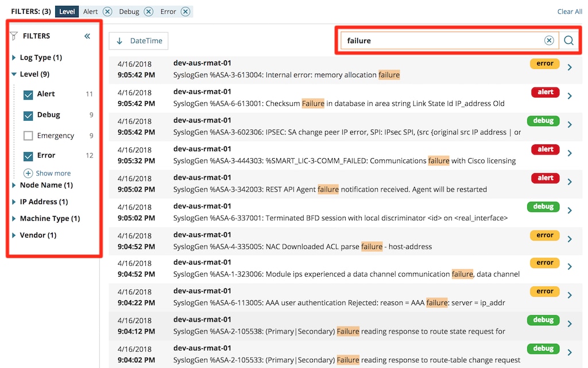588x368 pixels.
Task: Click the plus icon on Show more
Action: pyautogui.click(x=28, y=173)
